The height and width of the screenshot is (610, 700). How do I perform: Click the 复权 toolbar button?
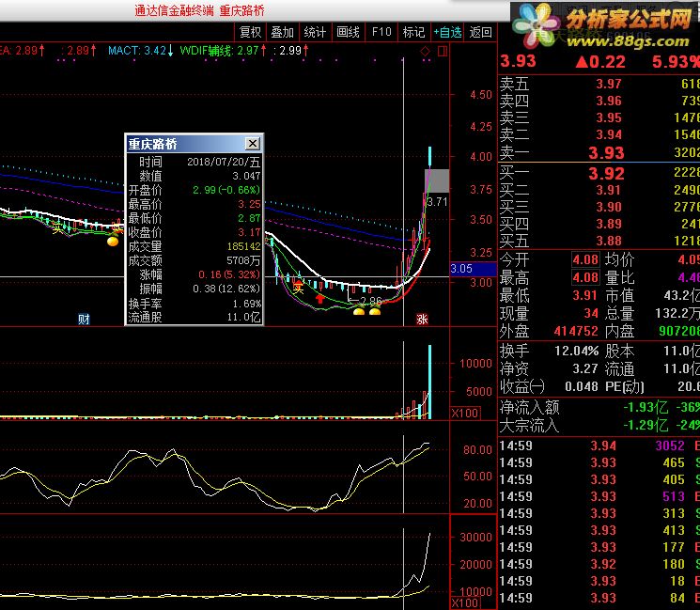pyautogui.click(x=250, y=32)
